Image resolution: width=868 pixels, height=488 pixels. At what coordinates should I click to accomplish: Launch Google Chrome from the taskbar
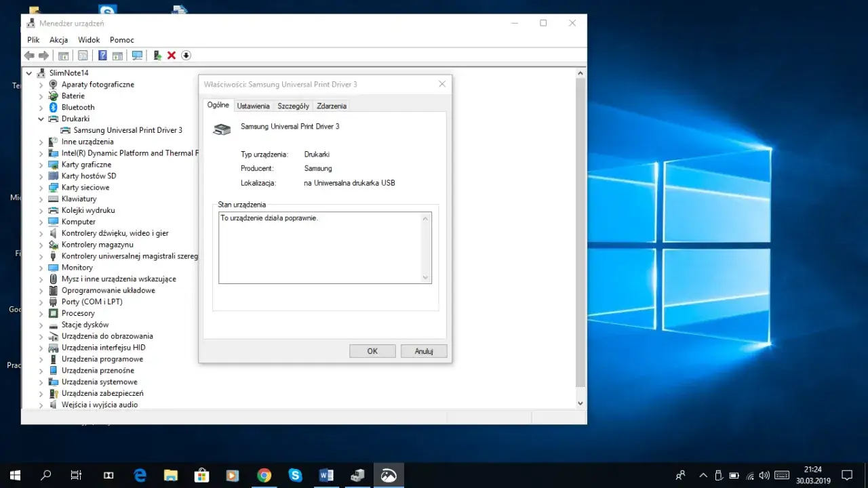coord(264,474)
